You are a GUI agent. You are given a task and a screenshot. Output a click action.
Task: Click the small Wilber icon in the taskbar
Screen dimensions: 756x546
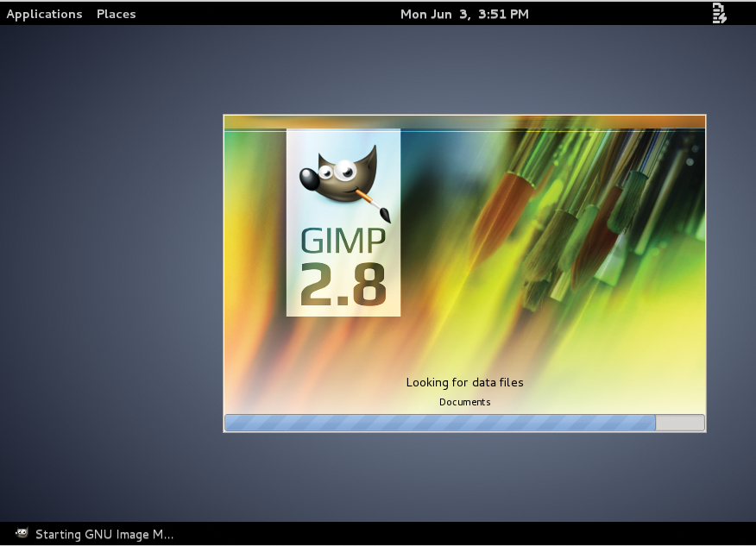click(22, 534)
